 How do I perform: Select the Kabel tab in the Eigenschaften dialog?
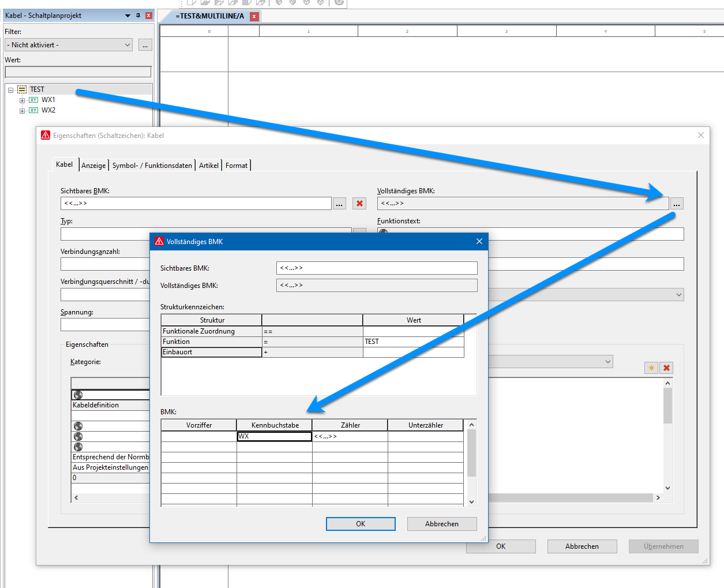pyautogui.click(x=65, y=164)
